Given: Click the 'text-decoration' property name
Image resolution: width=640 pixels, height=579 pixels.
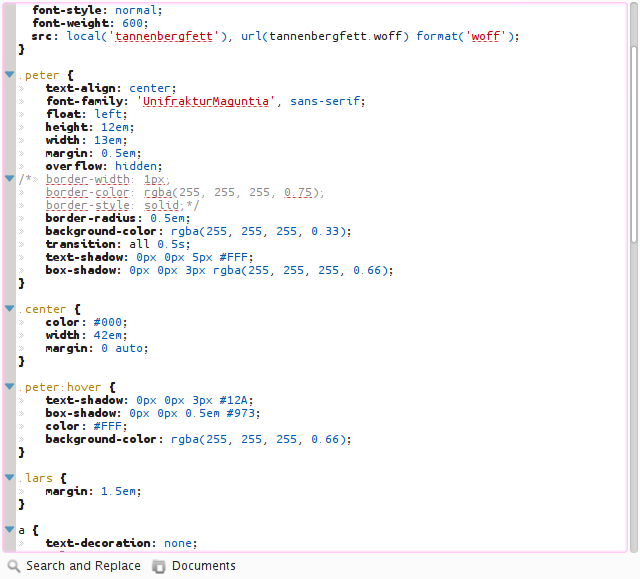Looking at the screenshot, I should (x=98, y=543).
